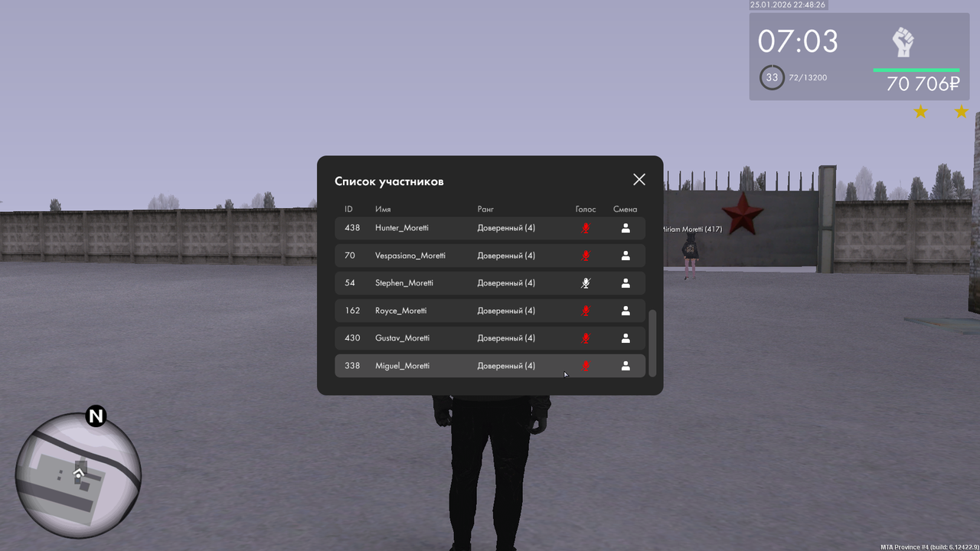Click the shift person icon for Miguel_Moretti
This screenshot has width=980, height=551.
pos(626,366)
